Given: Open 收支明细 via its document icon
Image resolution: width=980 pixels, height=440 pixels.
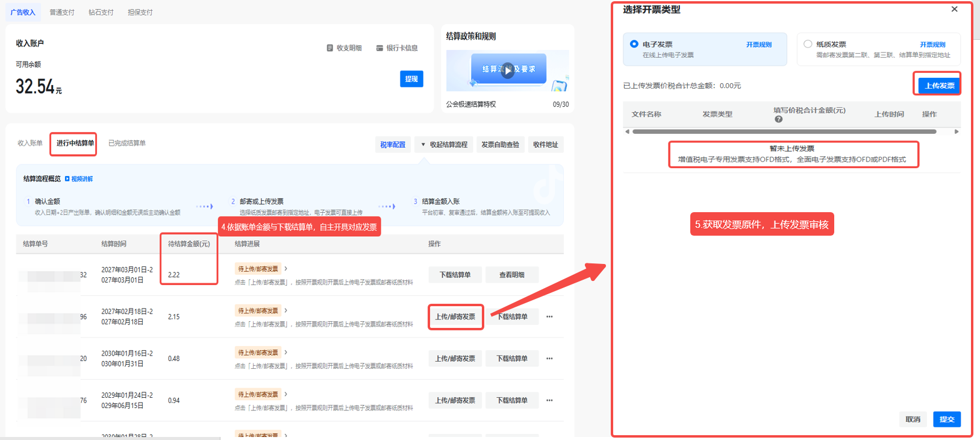Looking at the screenshot, I should click(330, 48).
